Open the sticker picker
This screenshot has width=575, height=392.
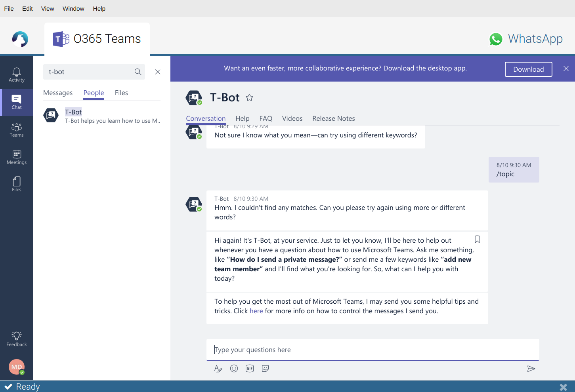point(266,369)
